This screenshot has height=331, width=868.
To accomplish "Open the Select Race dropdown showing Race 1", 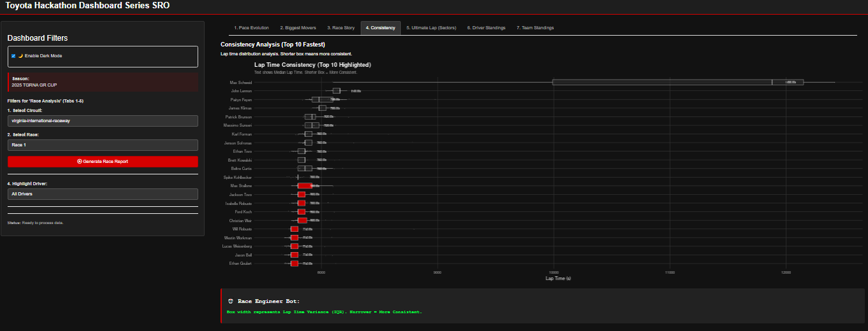I will coord(103,145).
